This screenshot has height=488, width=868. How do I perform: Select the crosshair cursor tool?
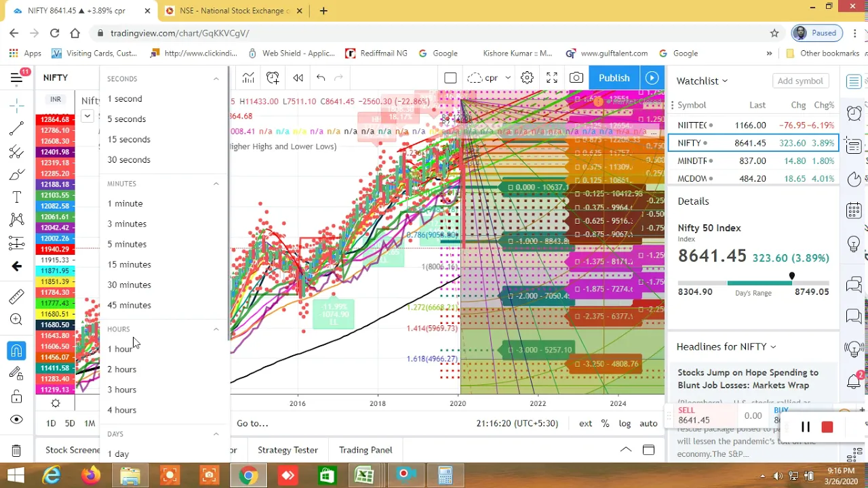pyautogui.click(x=17, y=105)
